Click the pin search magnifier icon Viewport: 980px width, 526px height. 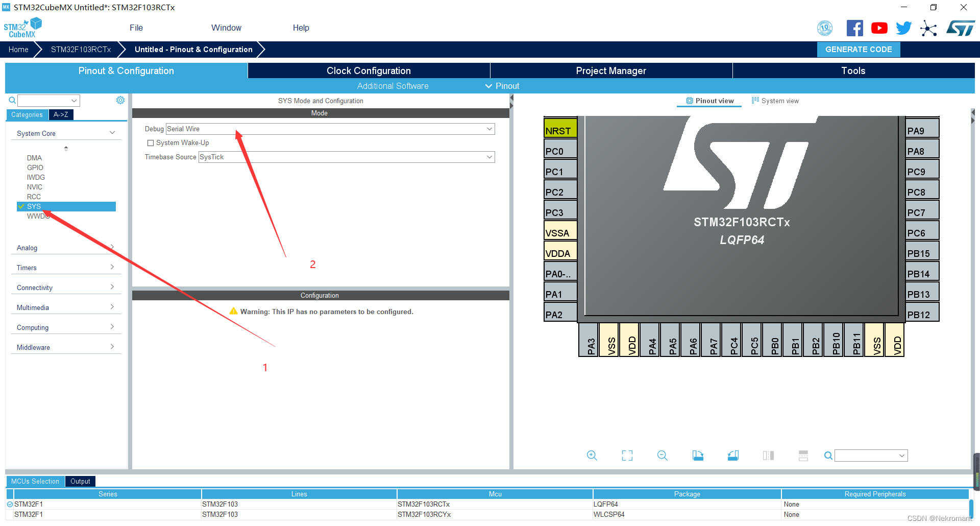pos(828,456)
